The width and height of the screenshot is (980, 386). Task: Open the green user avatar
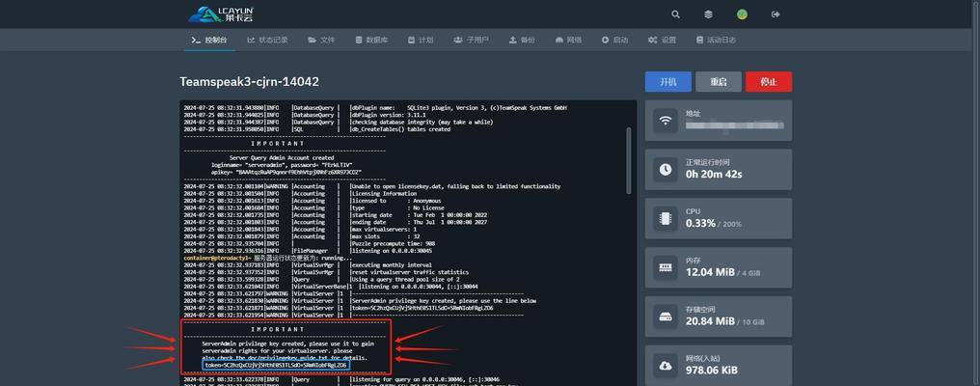742,14
